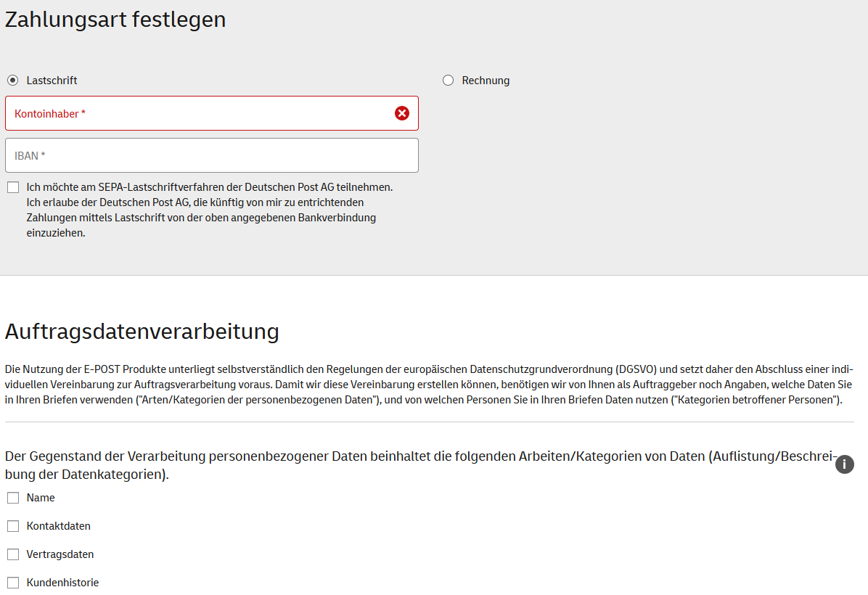868x595 pixels.
Task: Enable the Kontaktdaten checkbox
Action: [x=13, y=526]
